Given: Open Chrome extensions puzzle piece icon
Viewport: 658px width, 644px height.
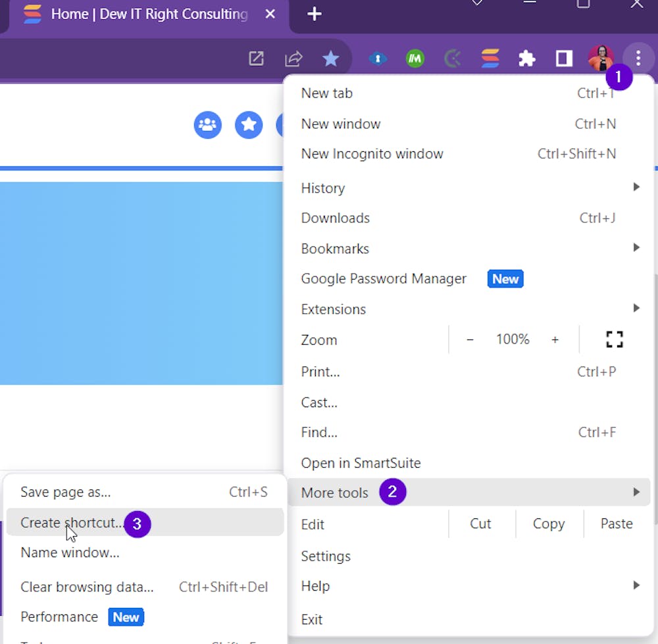Looking at the screenshot, I should coord(526,59).
